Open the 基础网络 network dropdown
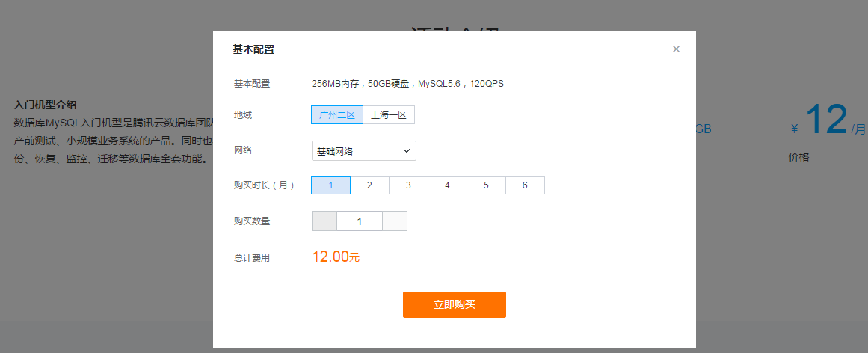 363,151
